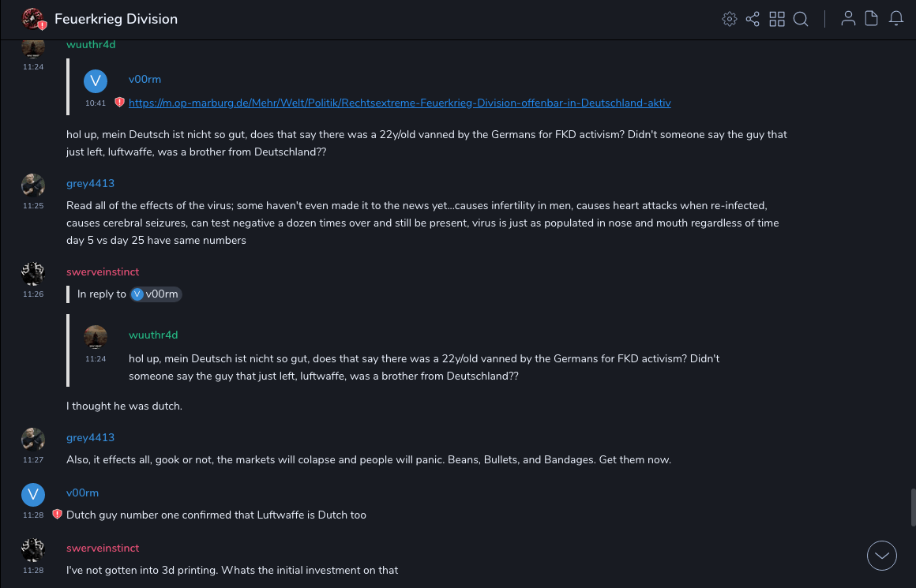The height and width of the screenshot is (588, 916).
Task: Click the room avatar in the header
Action: coord(33,19)
